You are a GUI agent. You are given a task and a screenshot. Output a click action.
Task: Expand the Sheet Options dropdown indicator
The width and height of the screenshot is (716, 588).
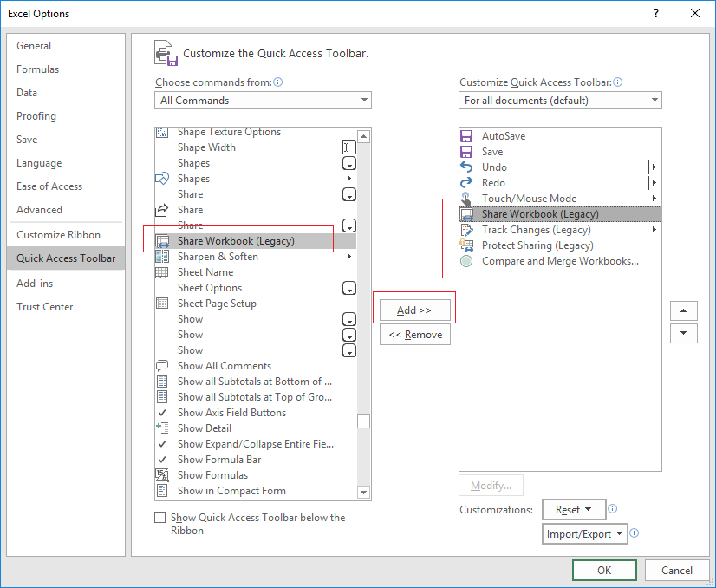[349, 288]
